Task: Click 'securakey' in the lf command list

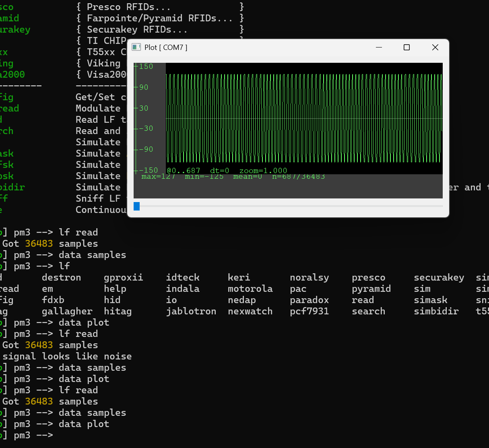Action: pos(439,278)
